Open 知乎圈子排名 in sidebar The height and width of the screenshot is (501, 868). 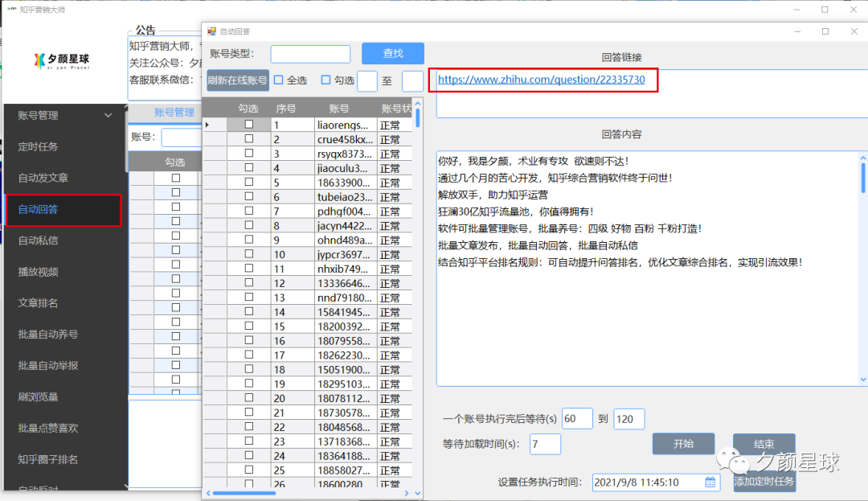point(47,459)
